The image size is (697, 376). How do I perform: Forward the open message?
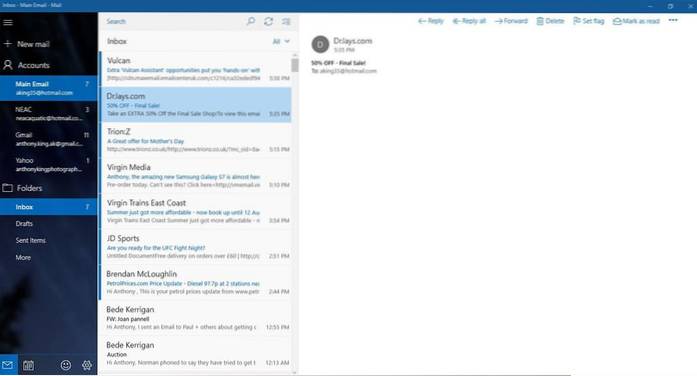click(x=511, y=21)
